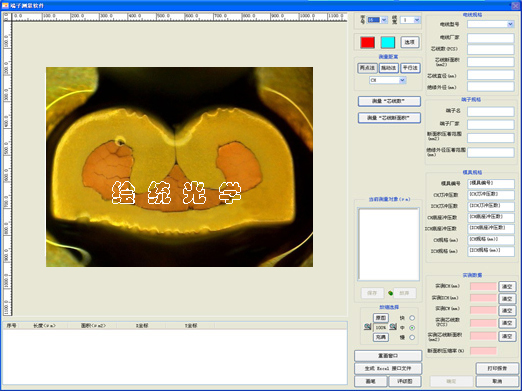Image resolution: width=522 pixels, height=391 pixels.
Task: Click the print report (打印报告) button
Action: coord(497,368)
